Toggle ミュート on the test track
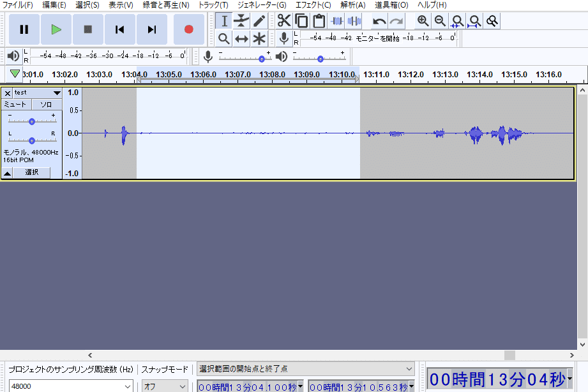Viewport: 588px width, 392px height. pos(16,104)
